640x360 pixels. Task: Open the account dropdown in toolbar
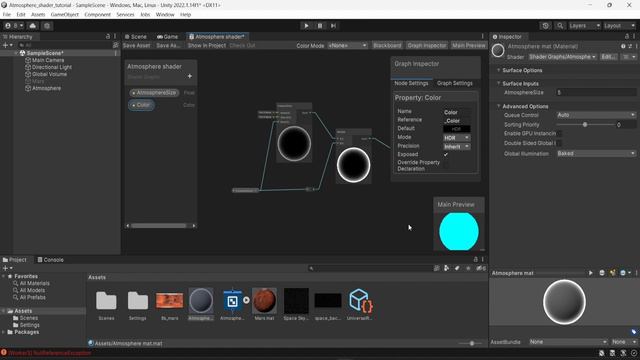coord(13,26)
